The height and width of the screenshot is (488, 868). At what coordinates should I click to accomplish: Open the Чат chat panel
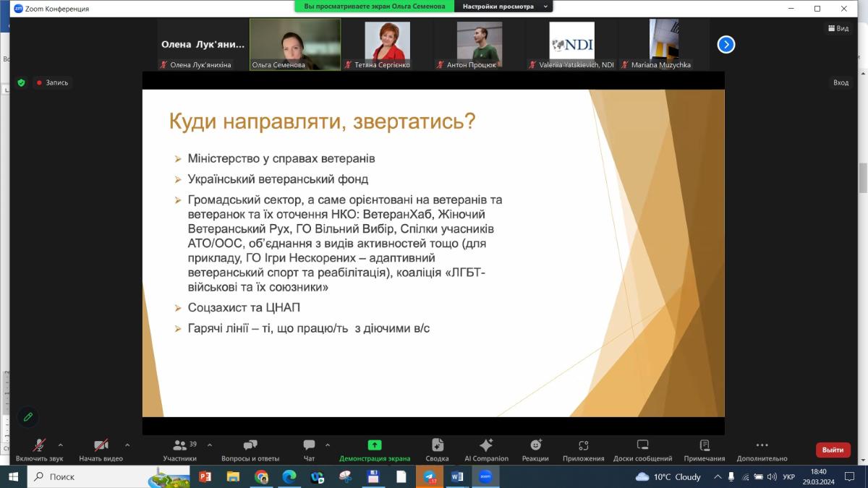point(309,450)
